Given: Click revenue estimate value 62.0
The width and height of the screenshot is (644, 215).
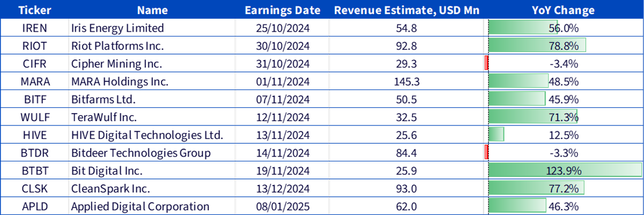Looking at the screenshot, I should 406,206.
